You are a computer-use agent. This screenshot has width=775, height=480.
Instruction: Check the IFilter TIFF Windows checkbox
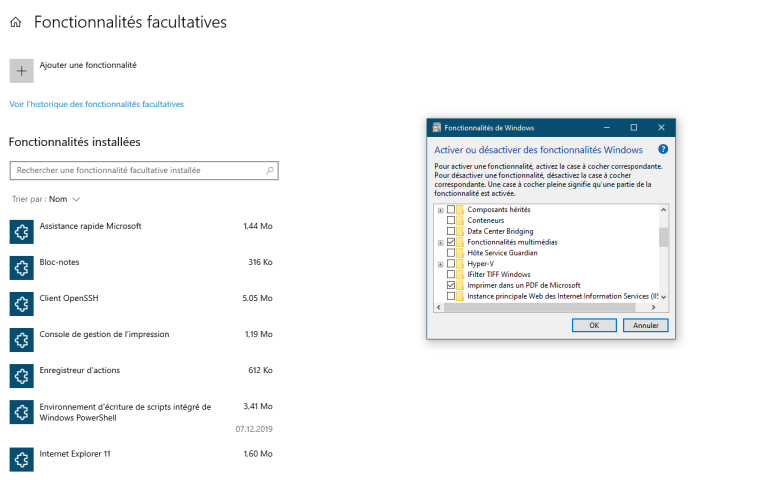tap(451, 274)
